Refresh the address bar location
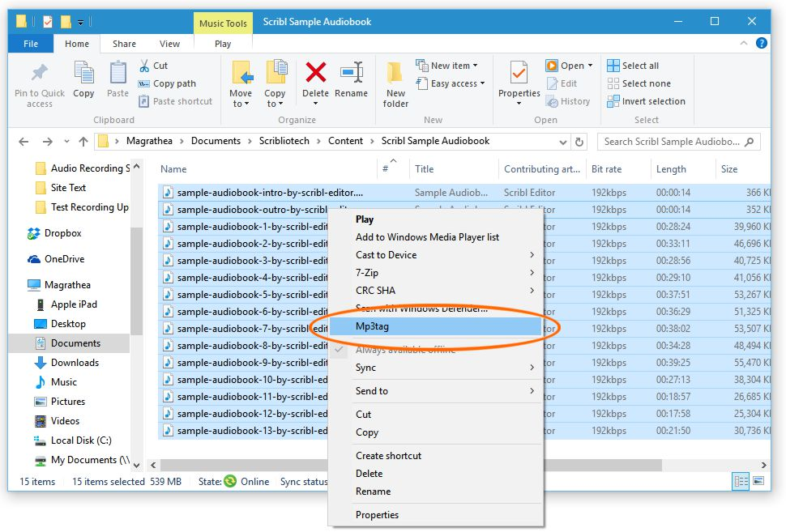This screenshot has width=786, height=532. pos(579,142)
